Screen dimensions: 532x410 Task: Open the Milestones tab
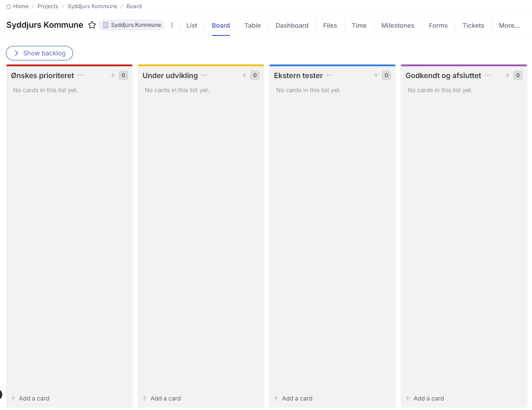pos(397,25)
